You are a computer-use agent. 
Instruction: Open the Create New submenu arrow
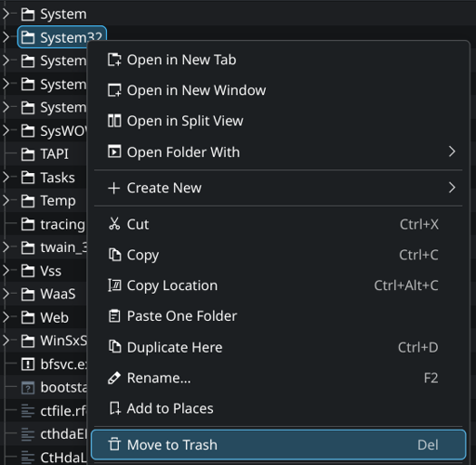[452, 188]
